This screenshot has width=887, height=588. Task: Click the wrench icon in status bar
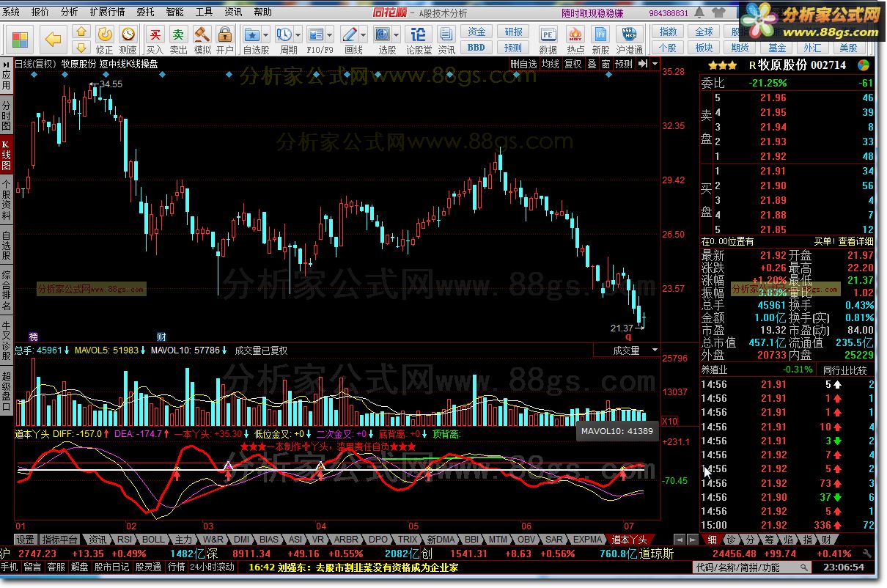[868, 554]
